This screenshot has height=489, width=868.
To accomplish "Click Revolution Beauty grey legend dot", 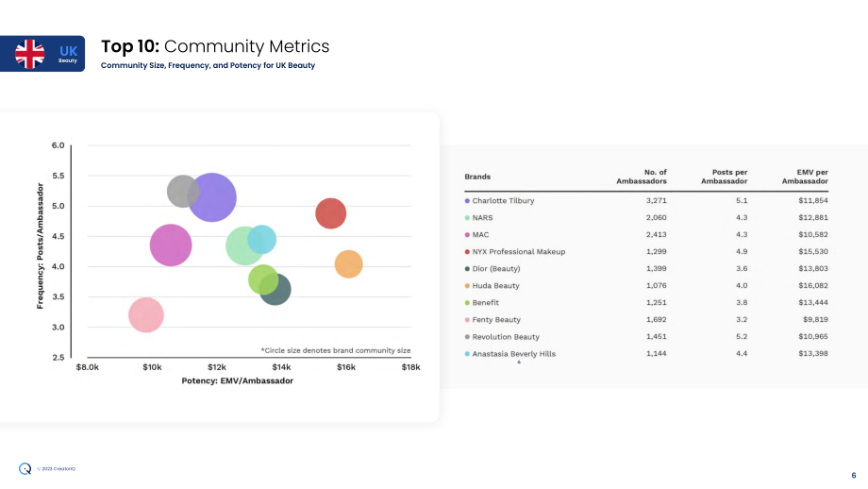I will (467, 337).
